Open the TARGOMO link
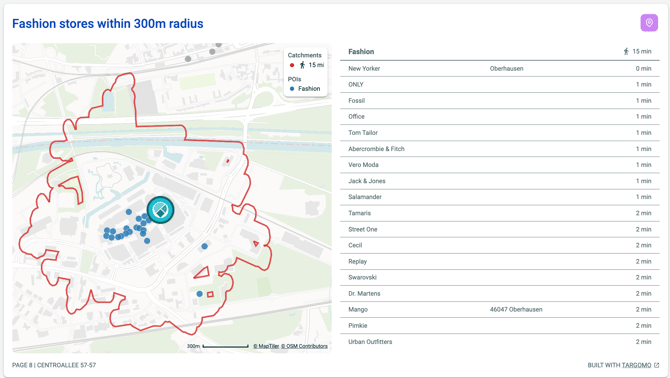 point(636,365)
